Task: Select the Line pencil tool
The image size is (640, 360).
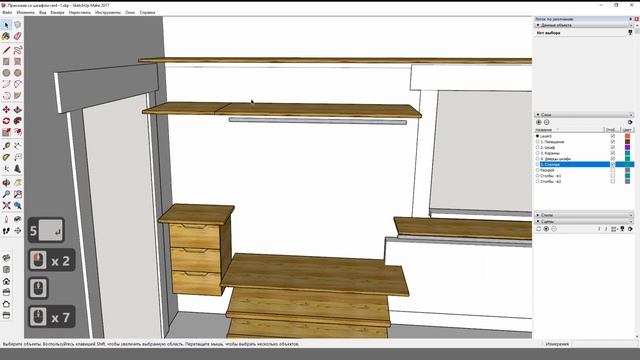Action: point(6,50)
